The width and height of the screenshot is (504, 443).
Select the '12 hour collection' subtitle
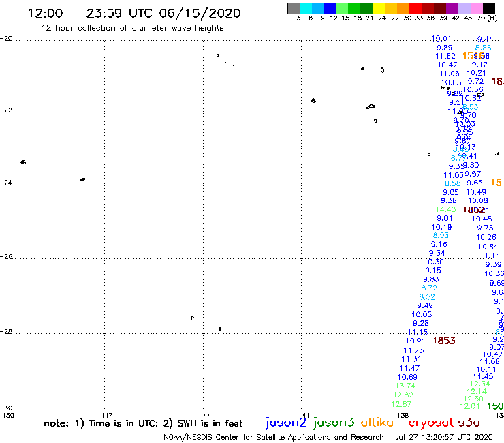click(x=132, y=28)
